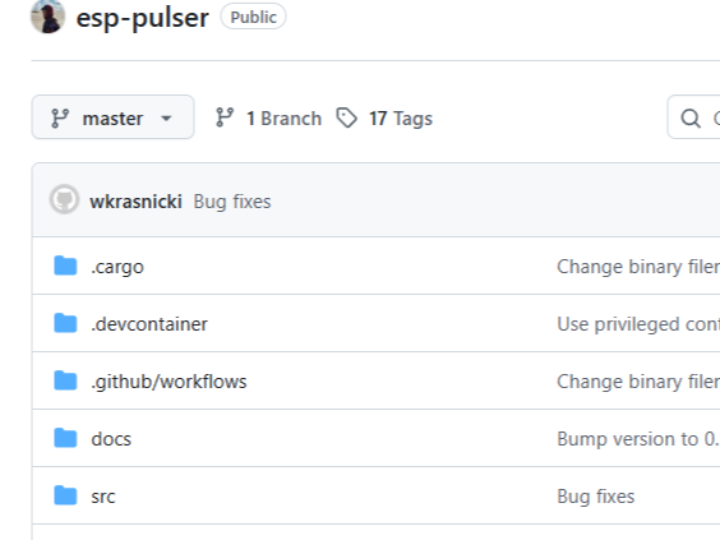Click the tag icon beside 17 Tags
The width and height of the screenshot is (720, 540).
point(347,118)
